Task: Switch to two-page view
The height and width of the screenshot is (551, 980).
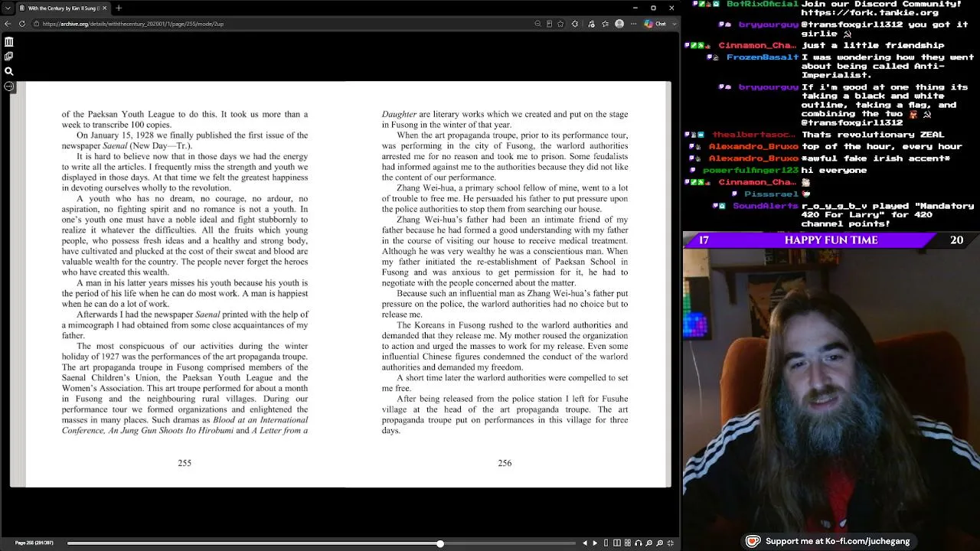Action: point(617,543)
